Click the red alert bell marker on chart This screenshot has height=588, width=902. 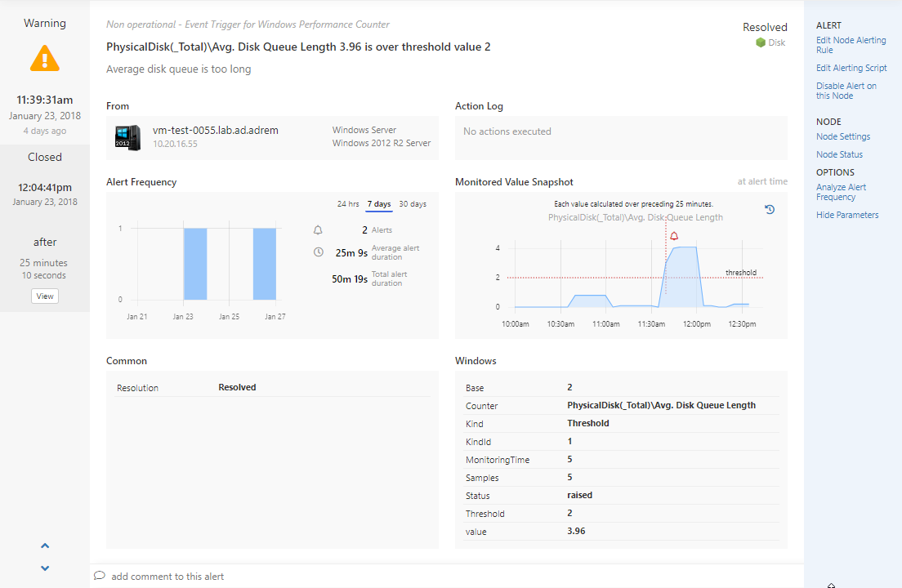(x=674, y=236)
